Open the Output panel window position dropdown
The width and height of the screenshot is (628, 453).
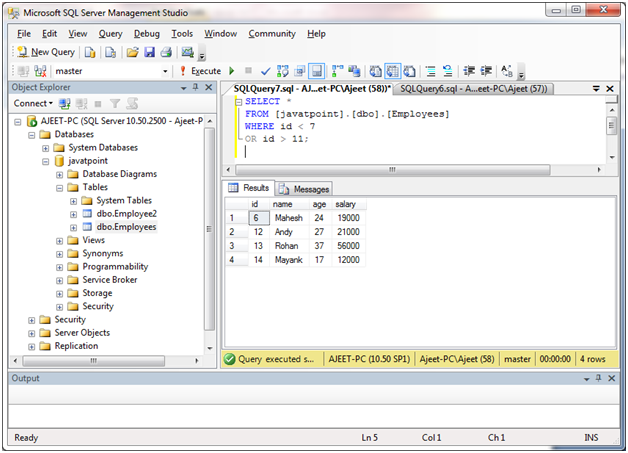pos(586,379)
